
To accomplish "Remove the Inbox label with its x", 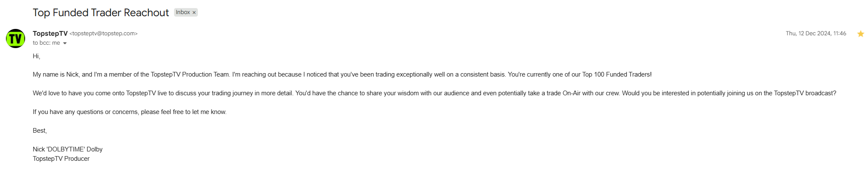I will tap(194, 13).
